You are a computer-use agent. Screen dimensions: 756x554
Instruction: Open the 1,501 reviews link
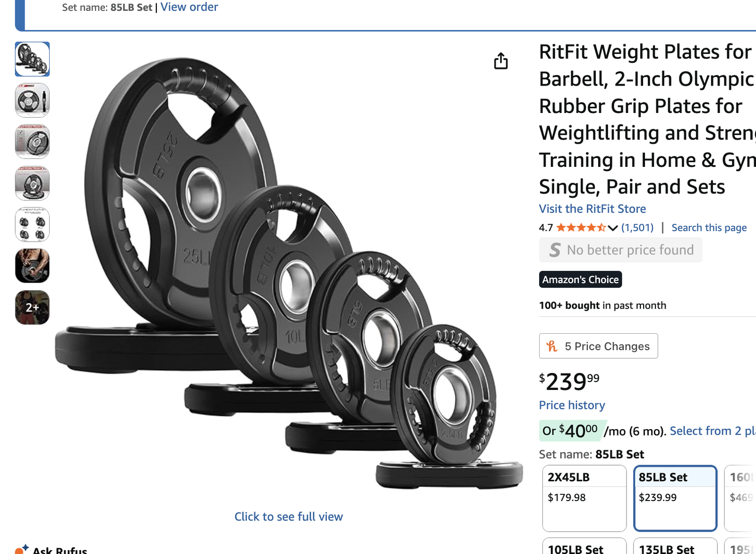(x=637, y=227)
